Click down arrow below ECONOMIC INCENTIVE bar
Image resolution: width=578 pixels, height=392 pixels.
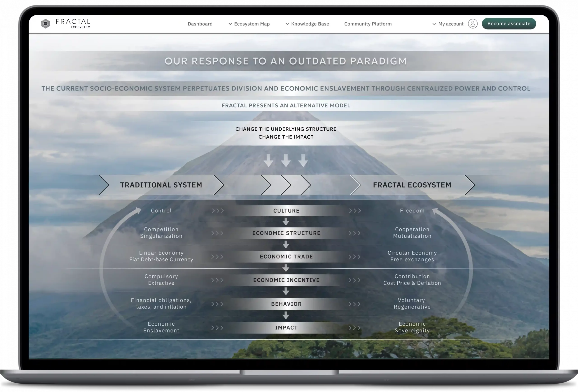click(286, 291)
